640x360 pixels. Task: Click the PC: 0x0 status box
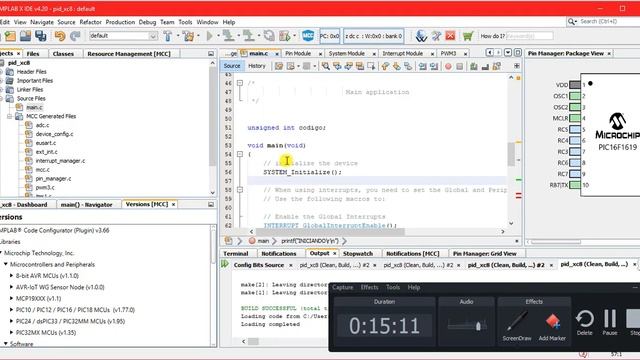click(329, 36)
